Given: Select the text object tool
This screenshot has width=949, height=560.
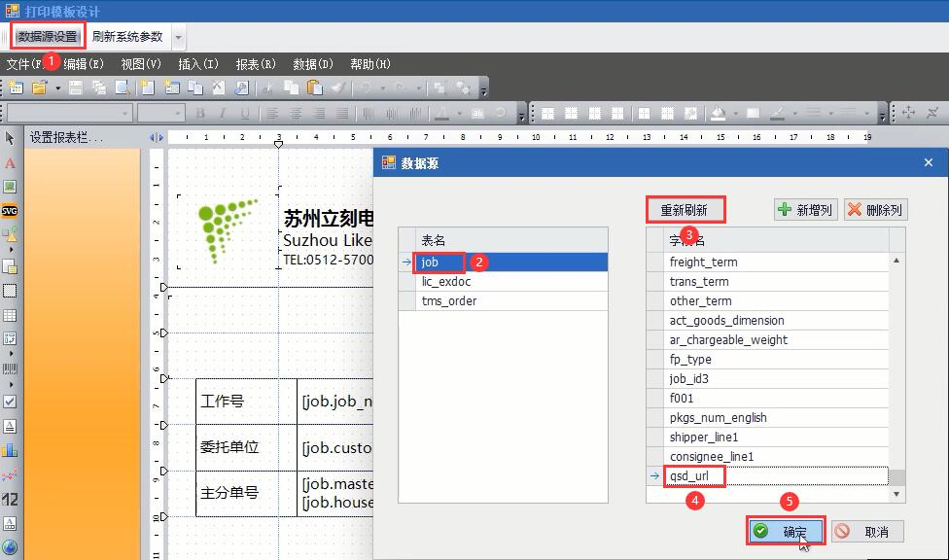Looking at the screenshot, I should pyautogui.click(x=10, y=163).
